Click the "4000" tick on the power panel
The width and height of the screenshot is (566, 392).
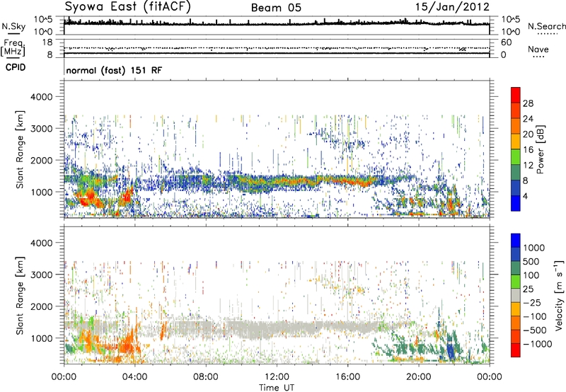(41, 97)
